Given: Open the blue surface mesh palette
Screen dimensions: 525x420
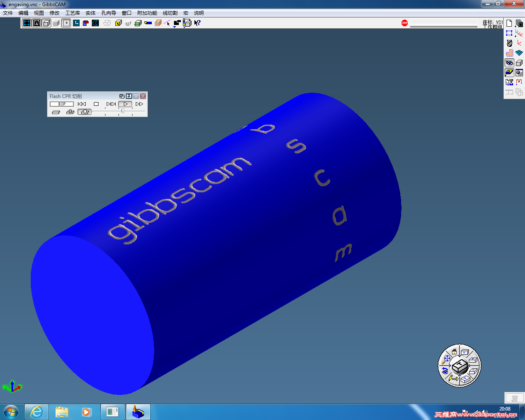Looking at the screenshot, I should tap(519, 53).
